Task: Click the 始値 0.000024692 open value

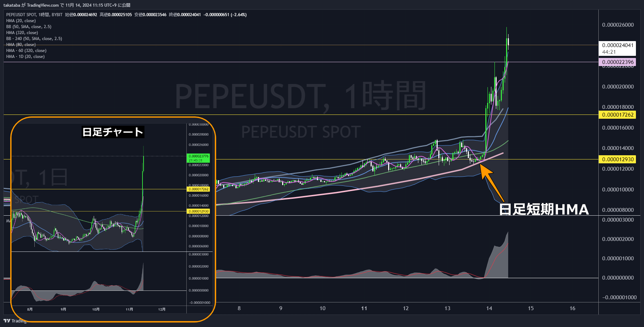Action: pyautogui.click(x=81, y=15)
